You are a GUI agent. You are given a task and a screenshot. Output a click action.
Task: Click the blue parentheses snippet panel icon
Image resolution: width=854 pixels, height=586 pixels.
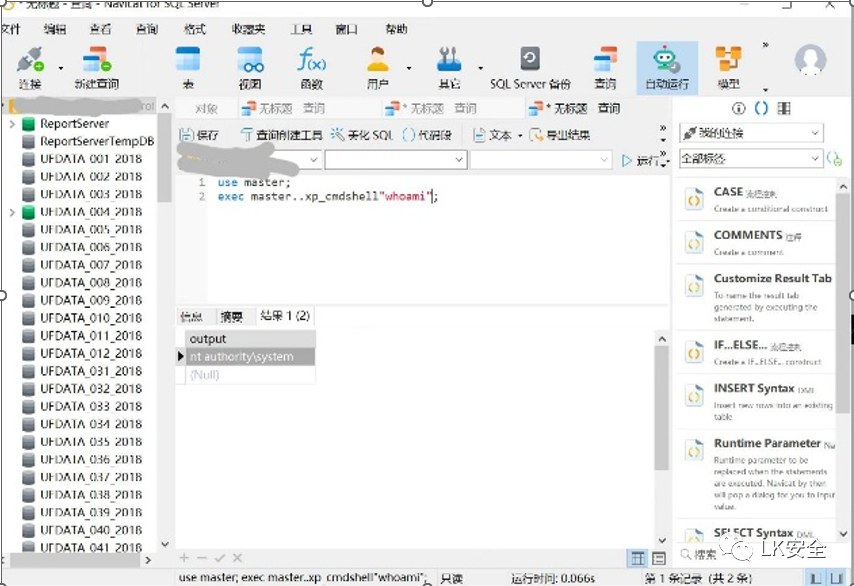coord(761,108)
